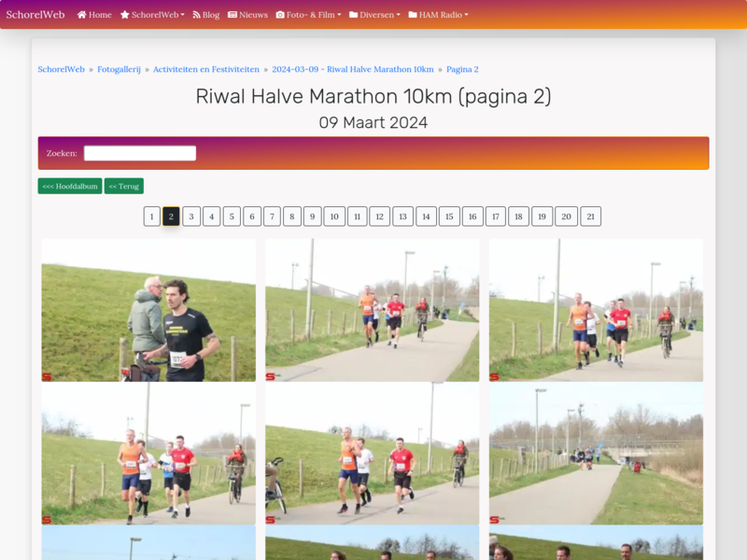
Task: Open gallery page 7
Action: [x=272, y=217]
